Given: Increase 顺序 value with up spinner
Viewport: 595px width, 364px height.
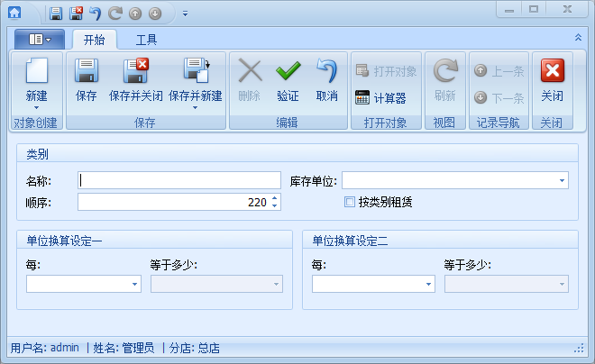Looking at the screenshot, I should pos(275,197).
